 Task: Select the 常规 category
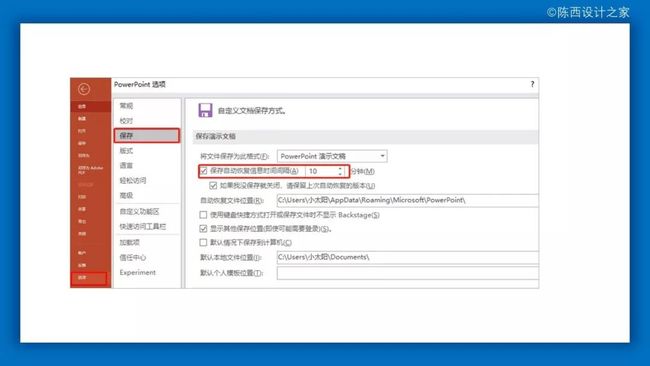(126, 106)
